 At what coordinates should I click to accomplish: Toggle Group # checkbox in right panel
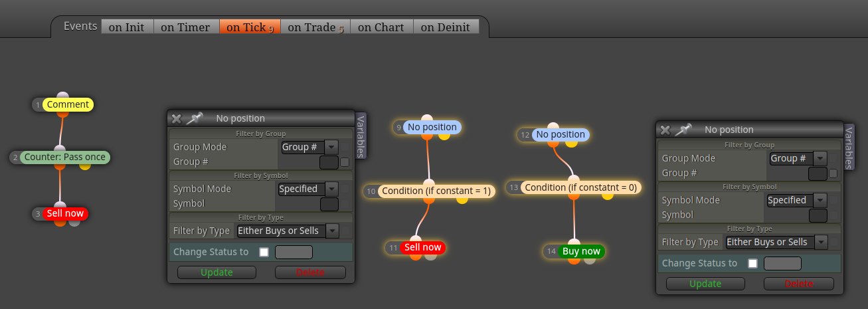(833, 173)
